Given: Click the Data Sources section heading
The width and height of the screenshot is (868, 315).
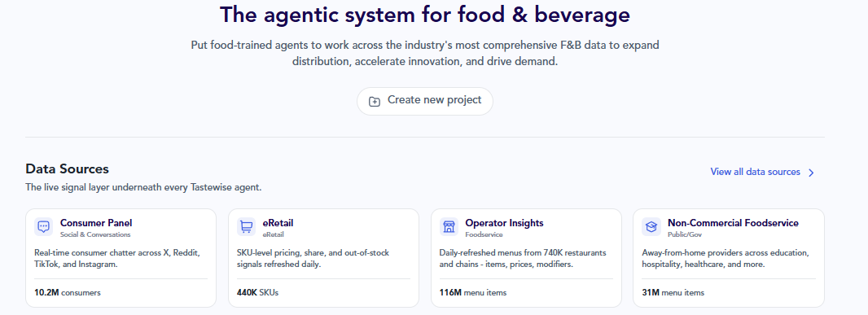Looking at the screenshot, I should coord(67,168).
